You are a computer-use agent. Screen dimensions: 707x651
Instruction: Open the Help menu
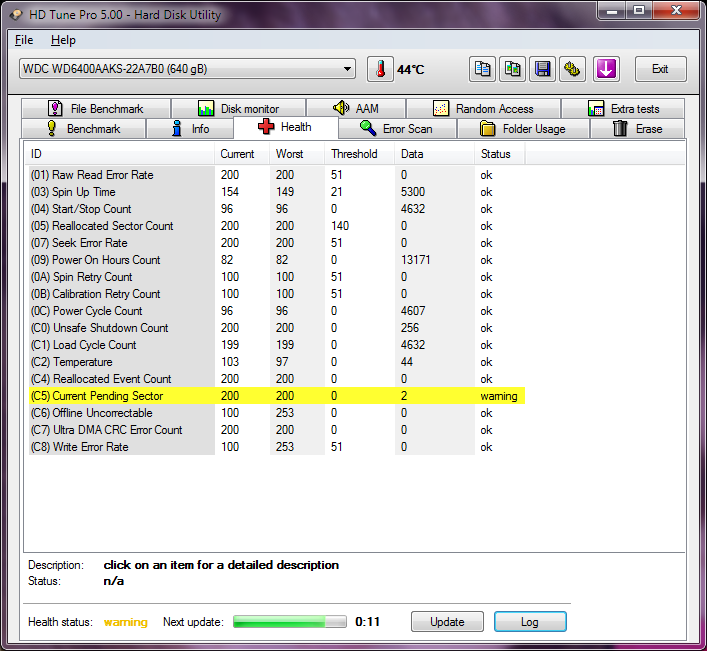tap(63, 40)
